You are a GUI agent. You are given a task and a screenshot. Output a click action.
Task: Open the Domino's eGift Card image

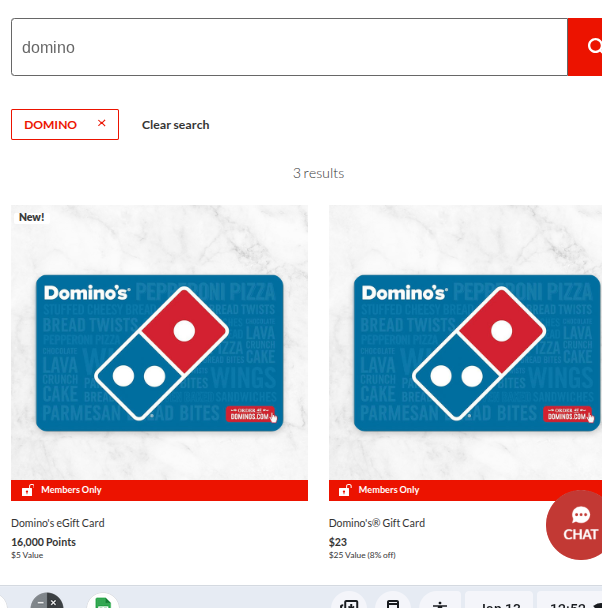pyautogui.click(x=159, y=343)
